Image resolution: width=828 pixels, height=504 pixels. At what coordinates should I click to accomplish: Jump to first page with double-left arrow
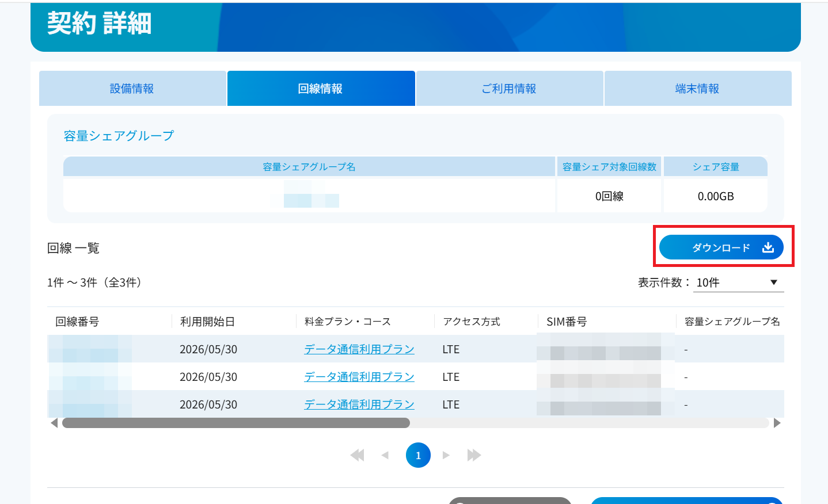tap(358, 455)
